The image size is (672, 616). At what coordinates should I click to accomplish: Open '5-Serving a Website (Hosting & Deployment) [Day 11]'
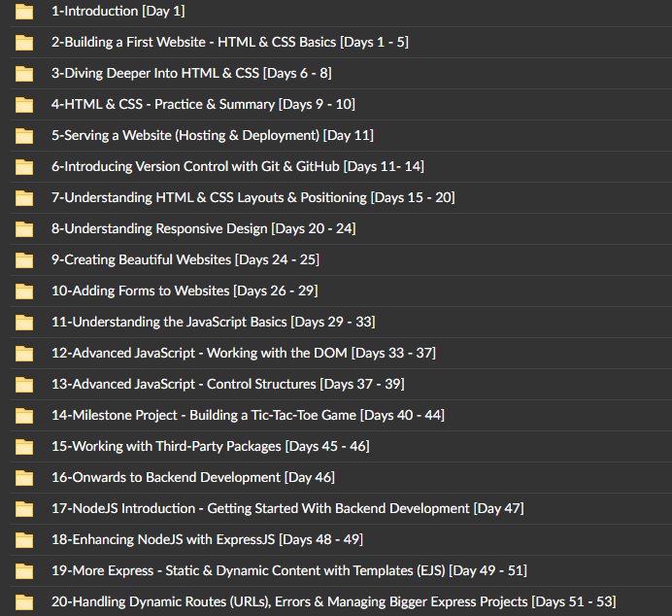click(x=213, y=135)
